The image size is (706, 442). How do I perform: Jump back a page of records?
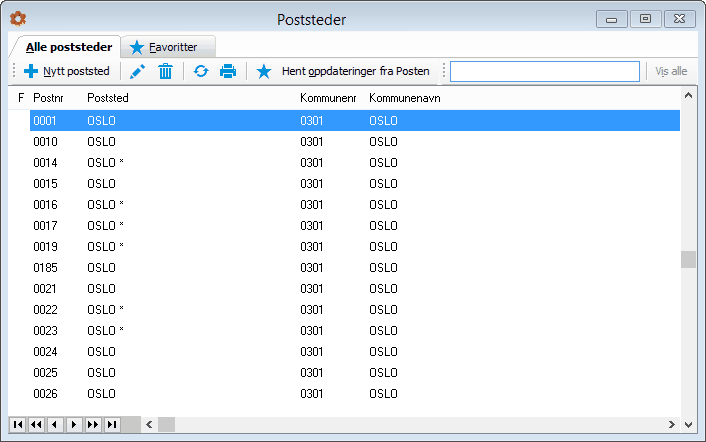click(x=36, y=424)
